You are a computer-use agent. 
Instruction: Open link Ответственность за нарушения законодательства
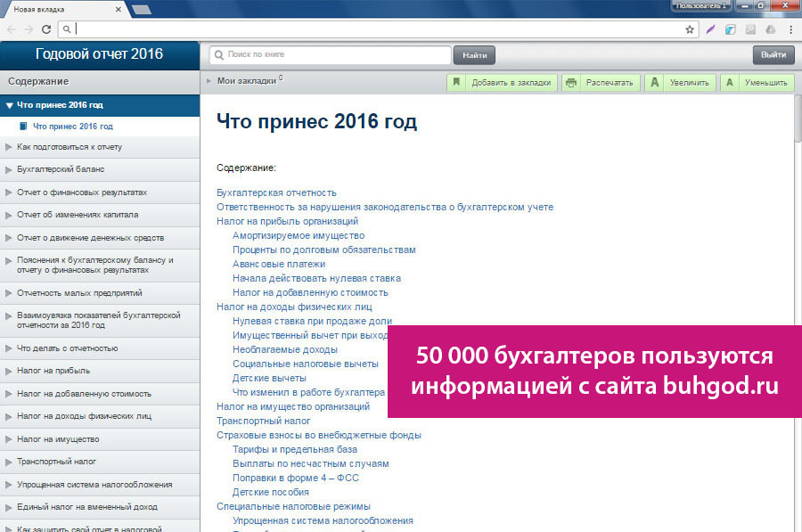click(x=385, y=207)
